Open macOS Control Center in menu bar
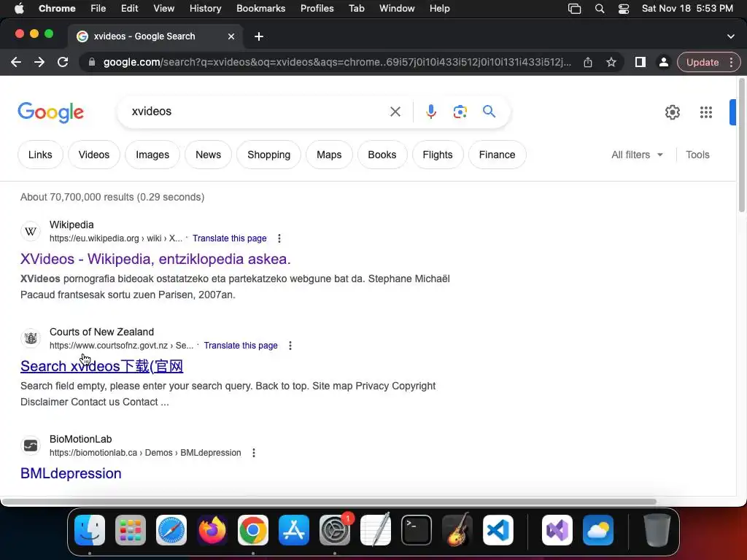This screenshot has height=560, width=747. coord(623,9)
